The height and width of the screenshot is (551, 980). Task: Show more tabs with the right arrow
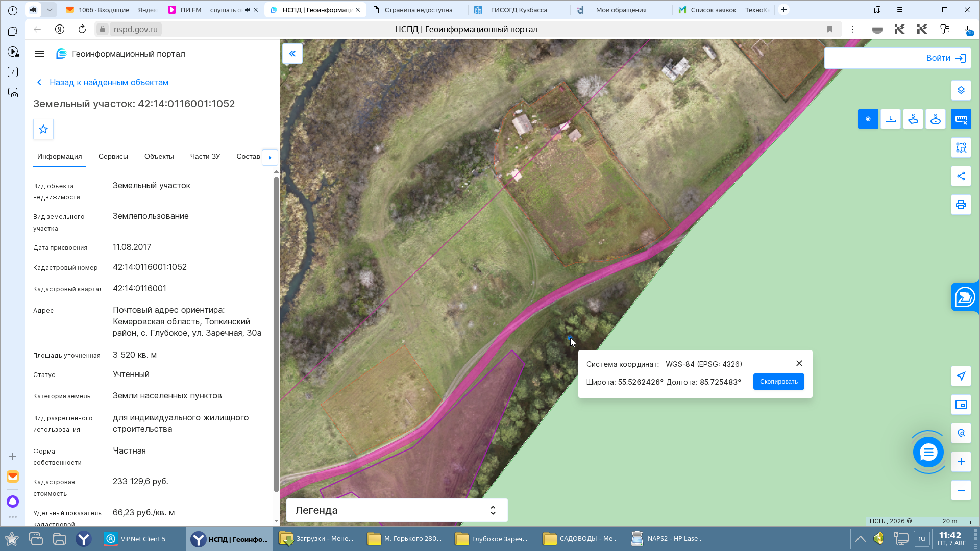[270, 157]
